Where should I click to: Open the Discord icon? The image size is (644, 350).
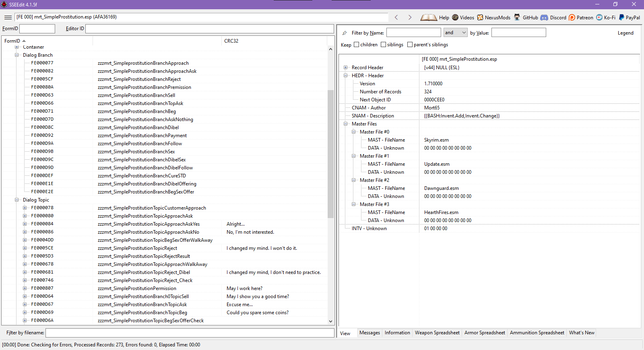[544, 17]
